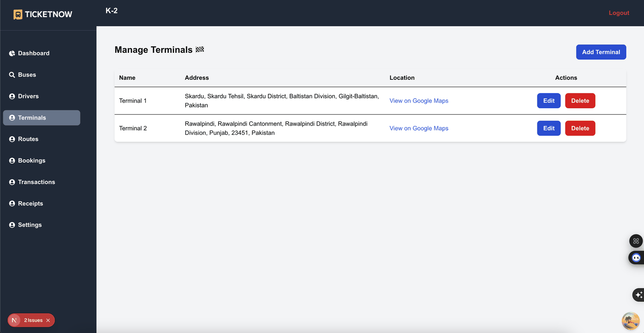Go to Bookings

41,160
